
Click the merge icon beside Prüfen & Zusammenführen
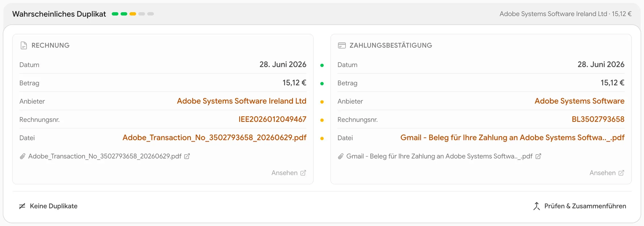[x=536, y=206]
